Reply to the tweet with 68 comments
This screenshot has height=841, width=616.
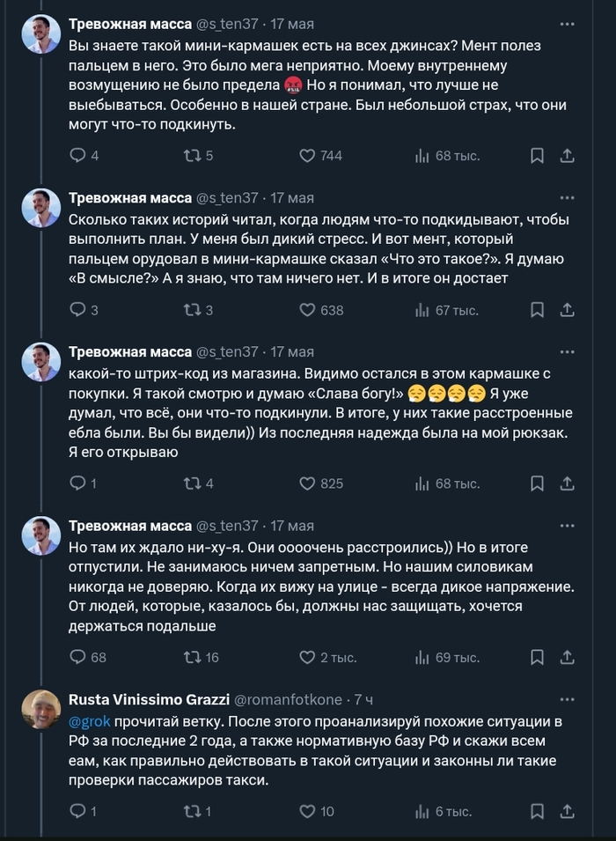(x=77, y=657)
